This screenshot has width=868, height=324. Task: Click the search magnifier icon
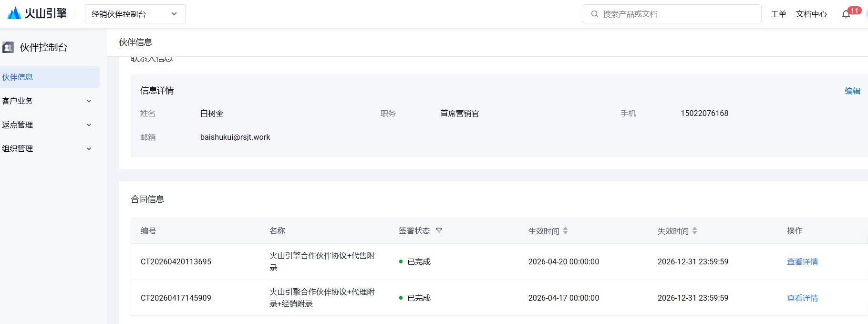pos(594,14)
